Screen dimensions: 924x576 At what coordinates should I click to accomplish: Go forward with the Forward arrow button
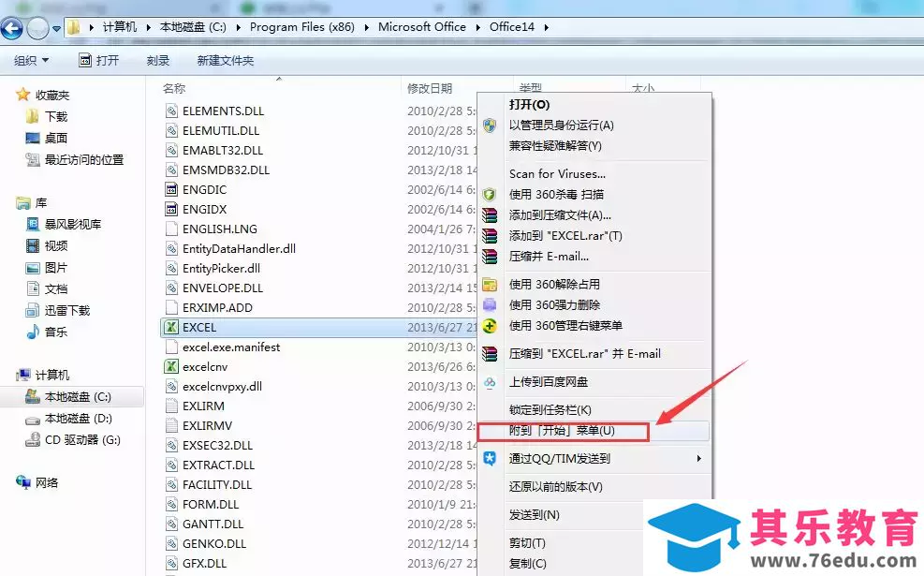click(37, 28)
